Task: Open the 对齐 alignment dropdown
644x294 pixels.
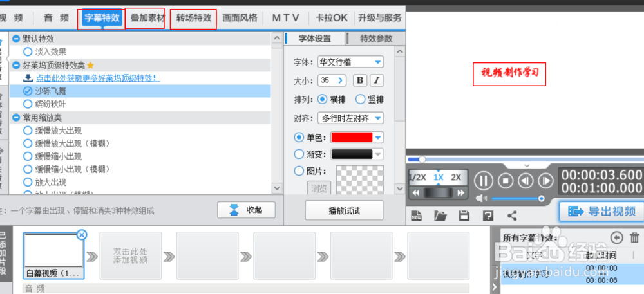Action: [350, 118]
